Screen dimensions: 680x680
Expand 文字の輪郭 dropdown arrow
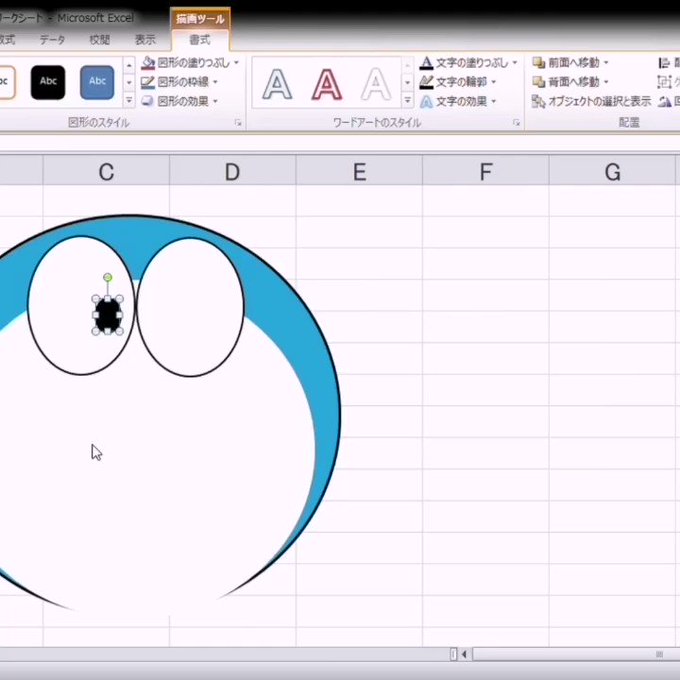pyautogui.click(x=494, y=82)
